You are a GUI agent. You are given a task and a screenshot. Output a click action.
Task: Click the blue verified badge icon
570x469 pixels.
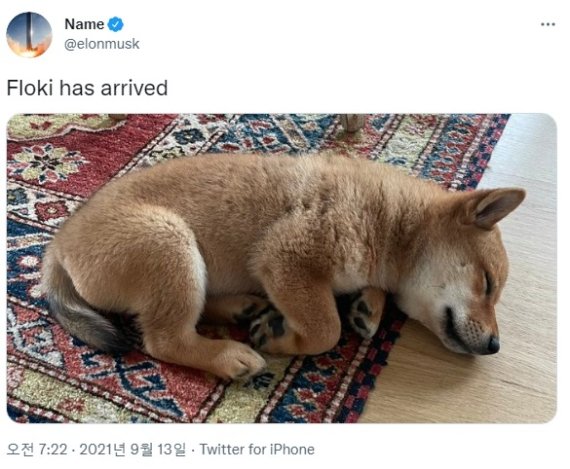[116, 24]
